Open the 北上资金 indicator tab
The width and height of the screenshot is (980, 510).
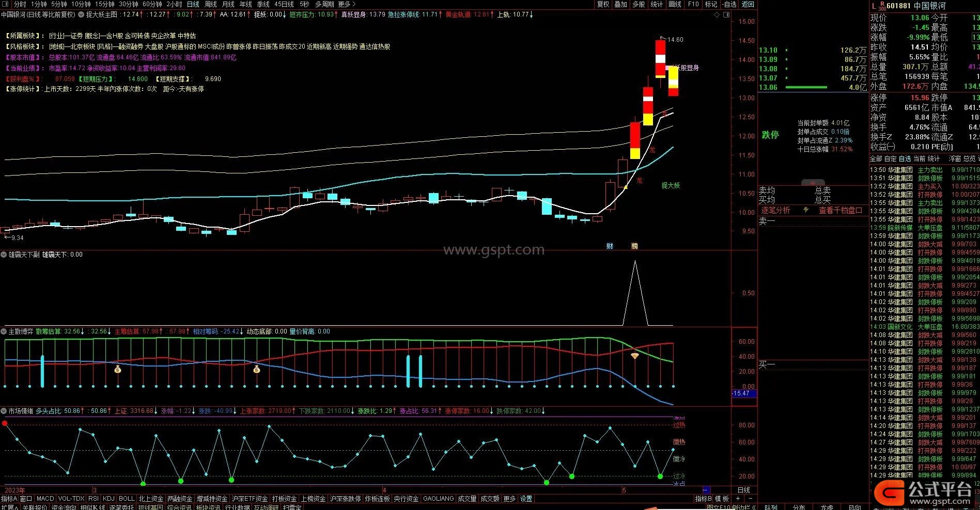[151, 499]
